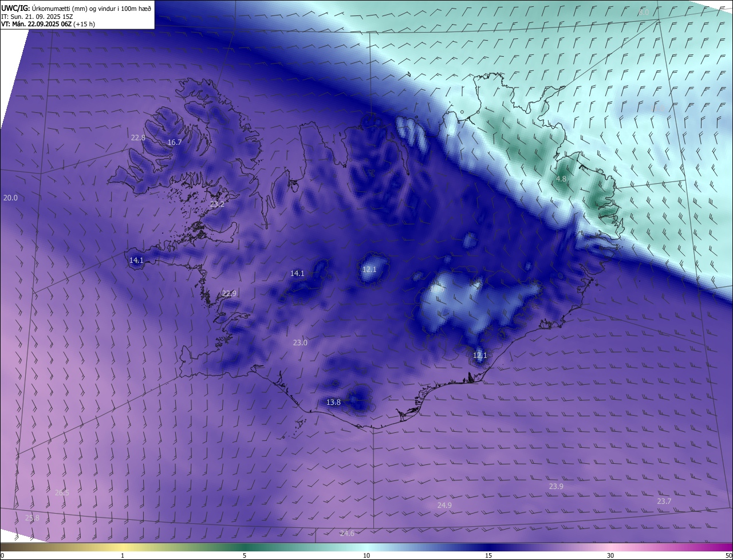Click the 16.7 value label
The image size is (733, 560).
pos(175,143)
